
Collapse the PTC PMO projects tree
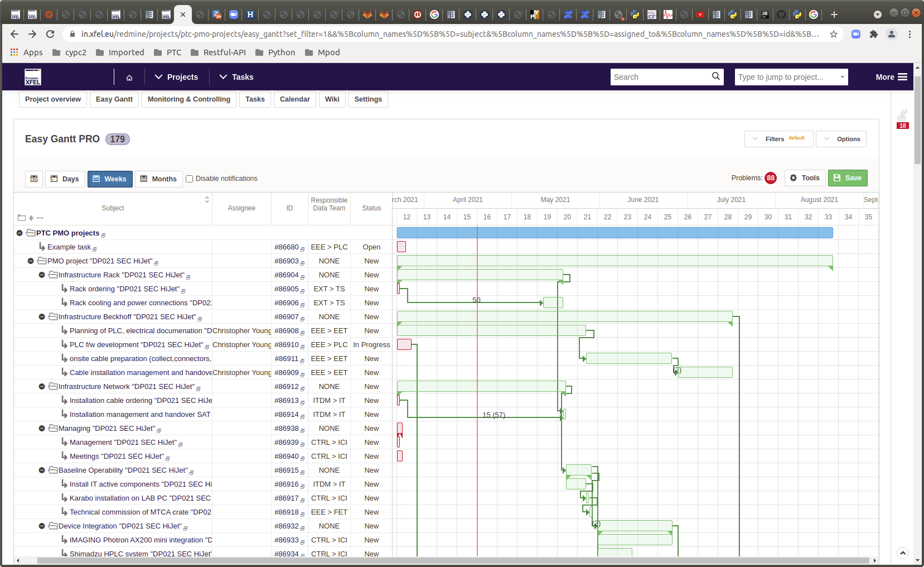pos(20,233)
